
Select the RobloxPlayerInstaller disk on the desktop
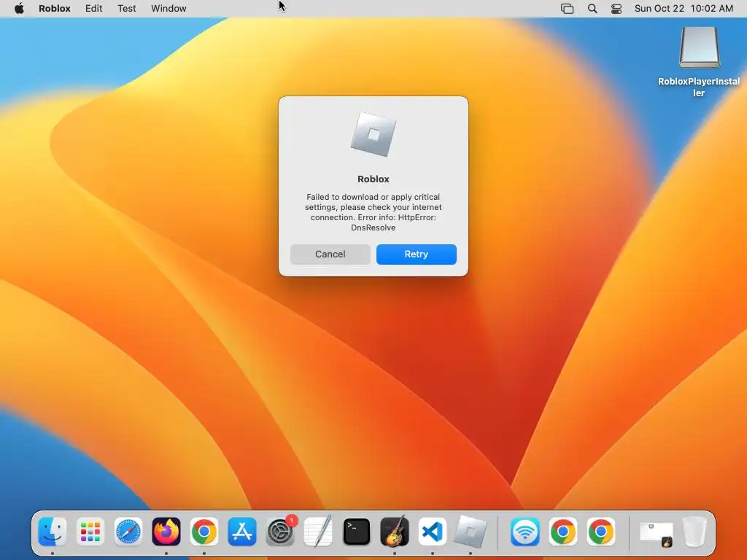pyautogui.click(x=699, y=47)
